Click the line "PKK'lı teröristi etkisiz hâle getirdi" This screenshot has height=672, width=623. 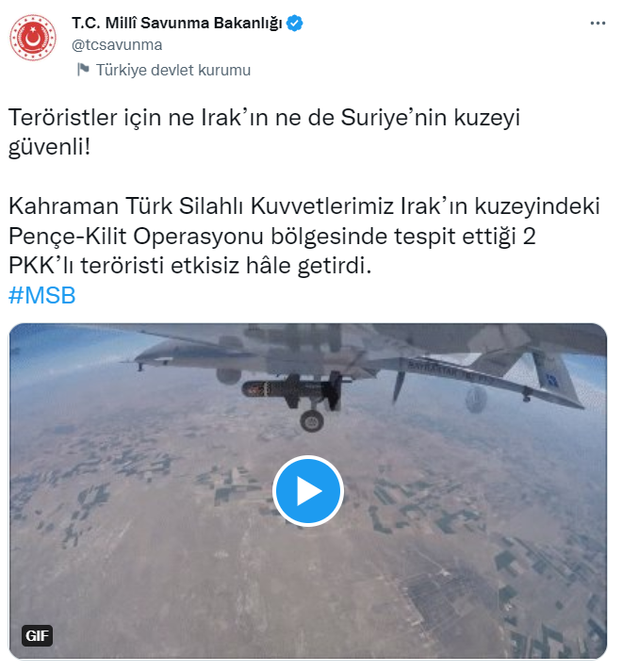pos(189,266)
